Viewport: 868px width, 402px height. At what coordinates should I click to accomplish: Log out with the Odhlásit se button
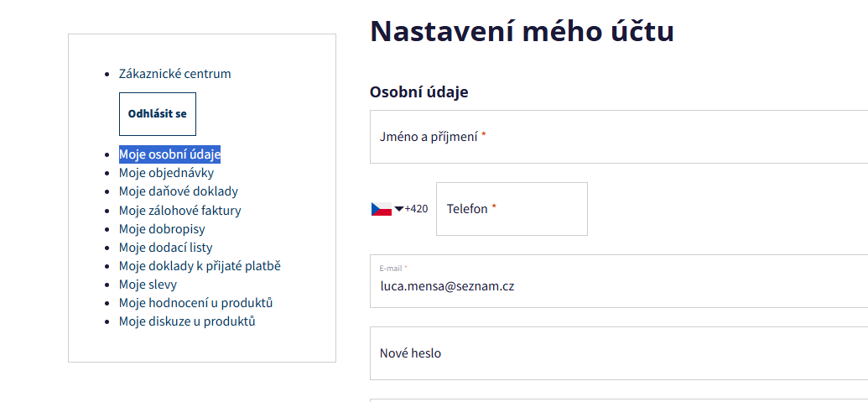(158, 114)
